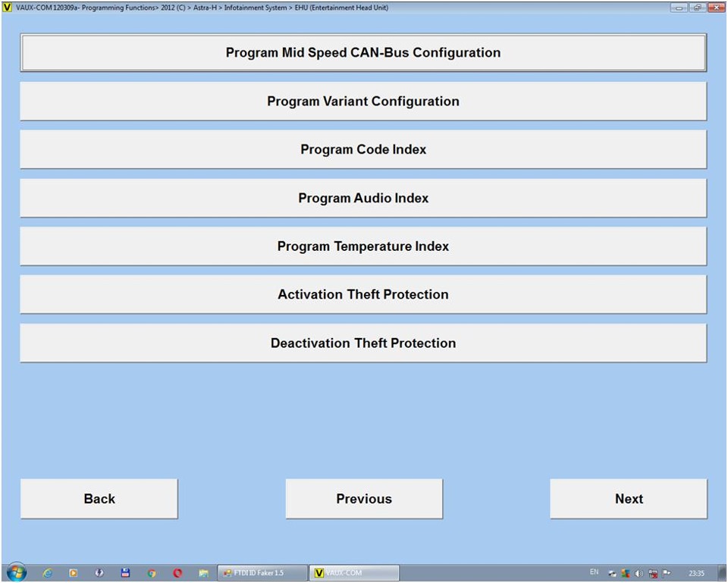Open the volume speaker tray icon
728x583 pixels.
(x=639, y=574)
